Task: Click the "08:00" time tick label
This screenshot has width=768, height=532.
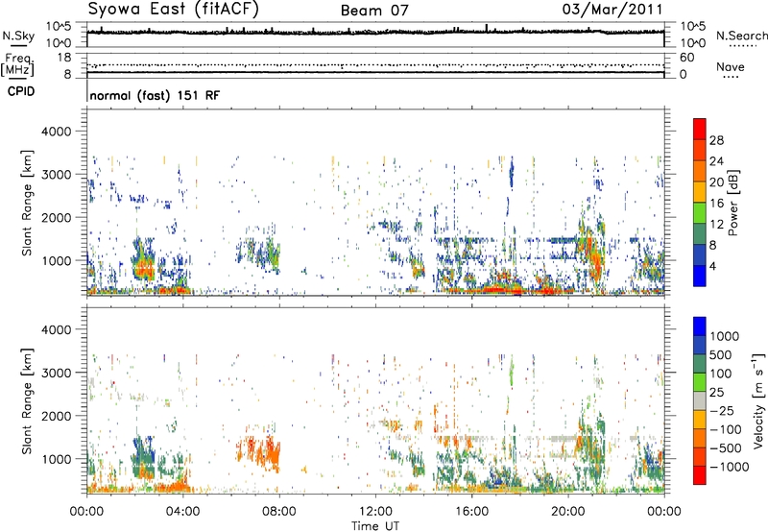Action: pyautogui.click(x=279, y=512)
